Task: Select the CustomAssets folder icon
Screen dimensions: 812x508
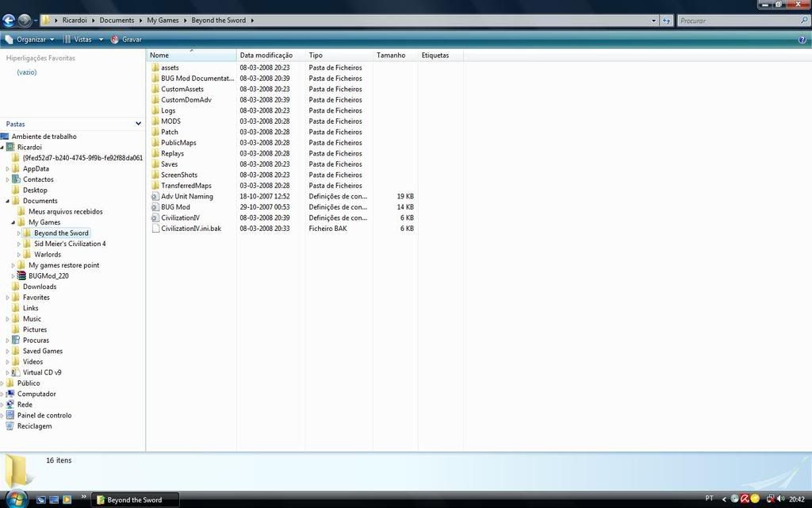Action: coord(155,89)
